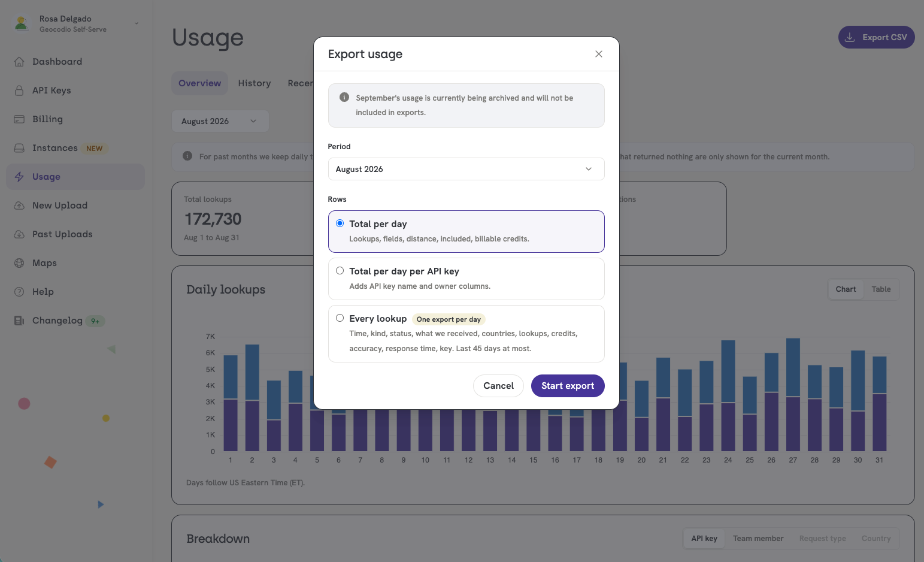Click the Export CSV button

[x=876, y=37]
